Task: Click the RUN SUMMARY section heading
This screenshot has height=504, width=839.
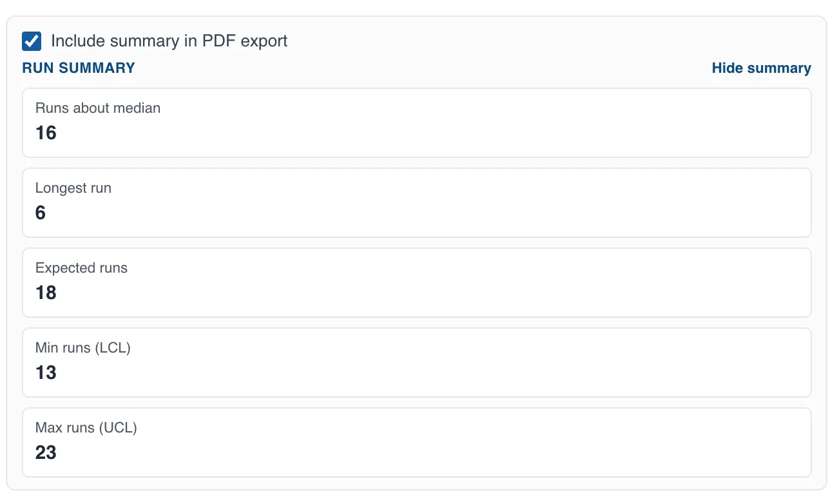Action: (x=79, y=68)
